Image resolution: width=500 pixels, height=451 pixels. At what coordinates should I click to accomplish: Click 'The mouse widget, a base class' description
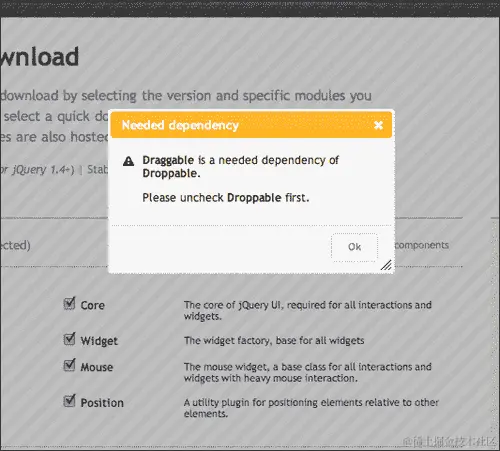pyautogui.click(x=308, y=372)
